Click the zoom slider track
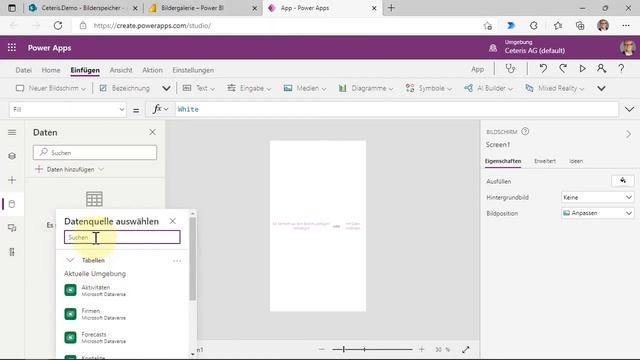640x360 pixels. point(372,349)
